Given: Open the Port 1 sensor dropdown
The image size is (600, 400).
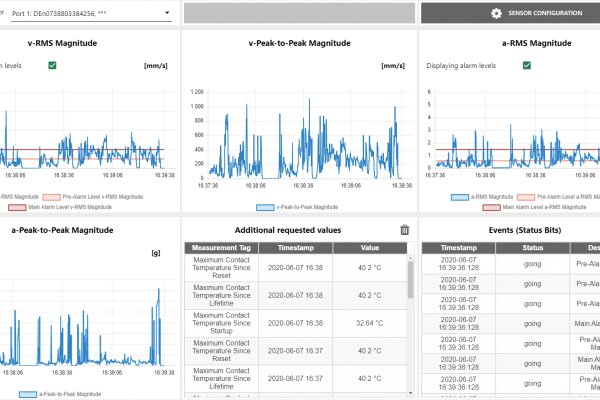Looking at the screenshot, I should 85,13.
